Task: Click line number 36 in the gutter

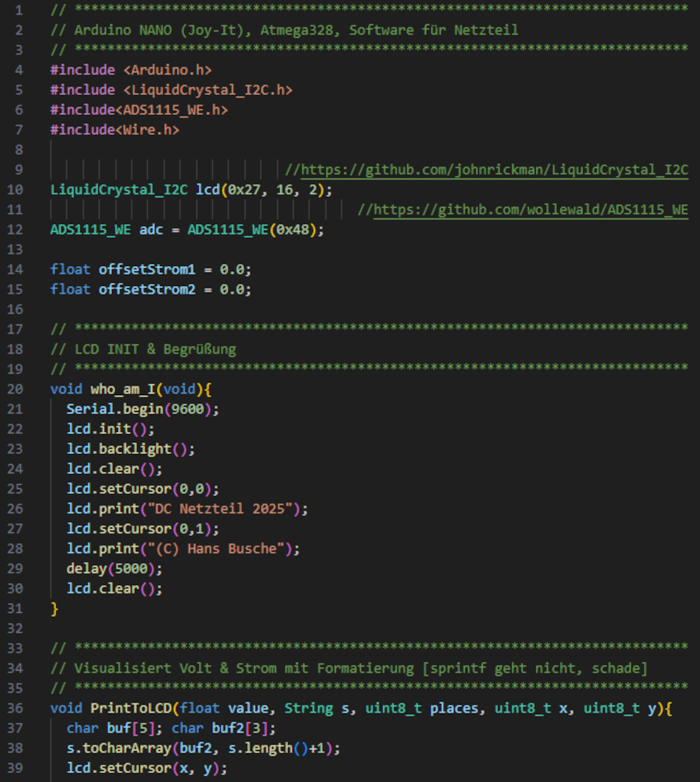Action: click(x=18, y=708)
